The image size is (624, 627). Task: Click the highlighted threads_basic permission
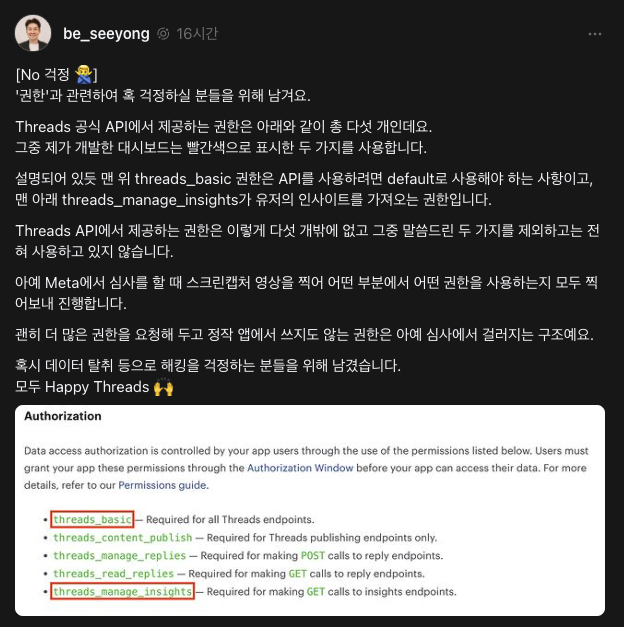pos(92,519)
